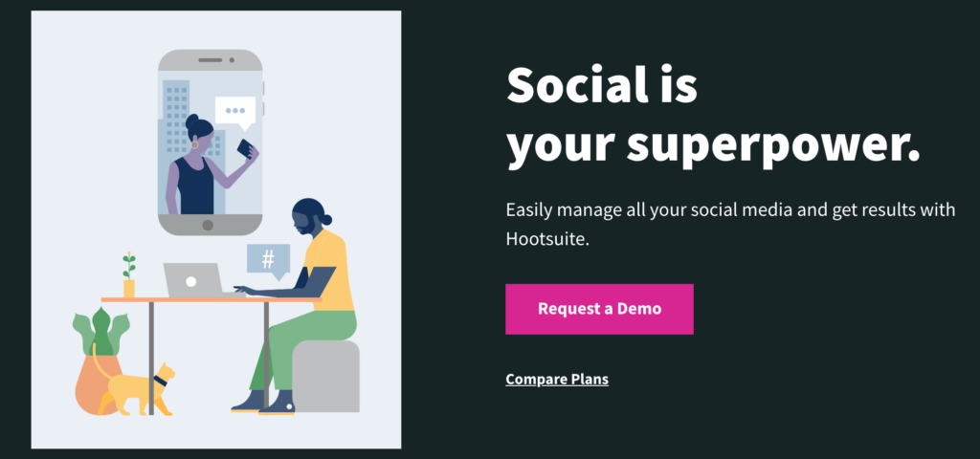Click the seated person's blue shoes
The height and width of the screenshot is (459, 980).
coord(263,404)
